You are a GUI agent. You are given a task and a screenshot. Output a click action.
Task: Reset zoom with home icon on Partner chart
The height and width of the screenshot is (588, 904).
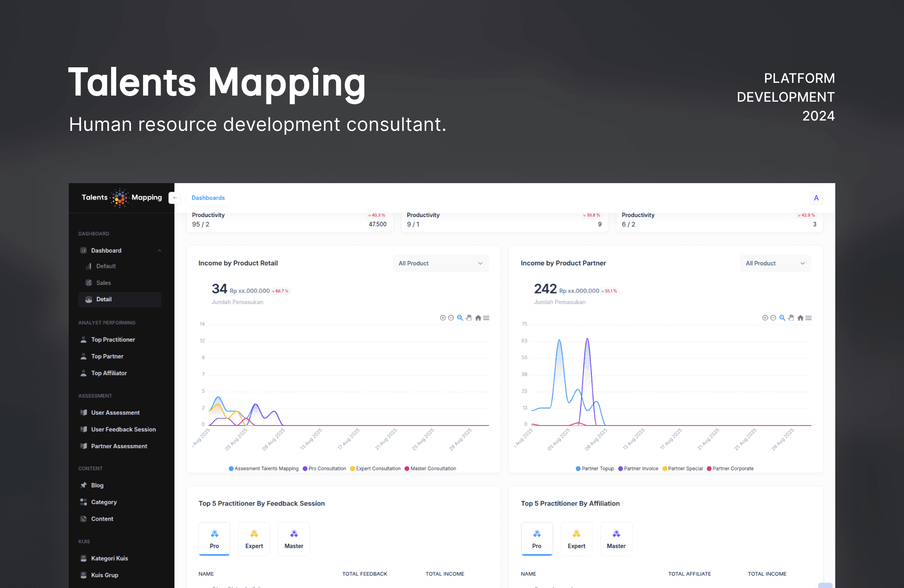(800, 318)
